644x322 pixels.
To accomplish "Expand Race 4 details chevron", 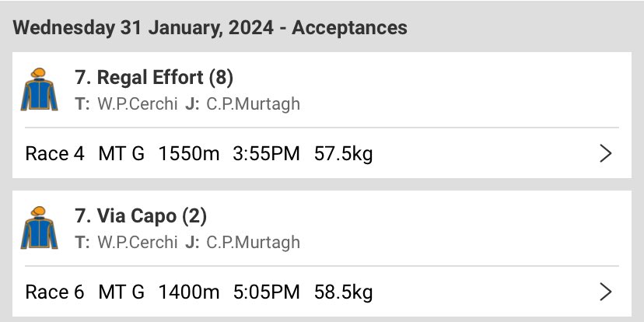I will (x=606, y=153).
